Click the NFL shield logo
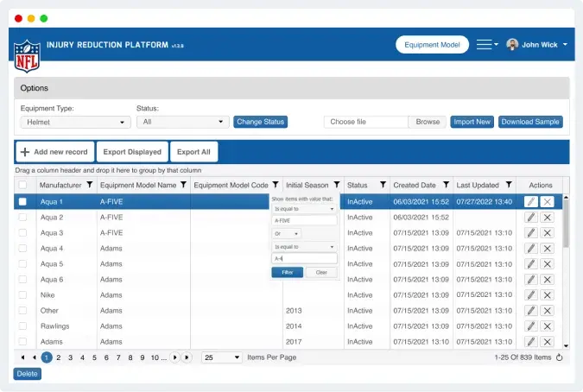The width and height of the screenshot is (583, 392). pyautogui.click(x=27, y=56)
